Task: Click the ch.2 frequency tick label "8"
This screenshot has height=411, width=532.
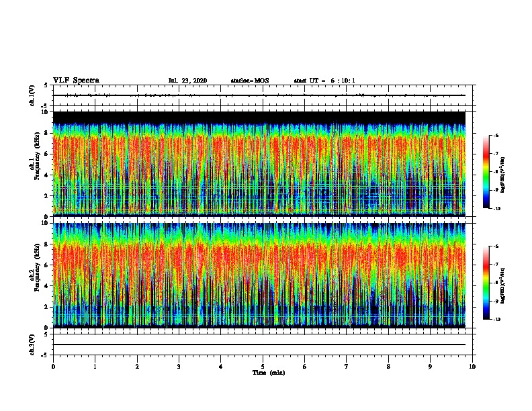Action: pos(47,244)
